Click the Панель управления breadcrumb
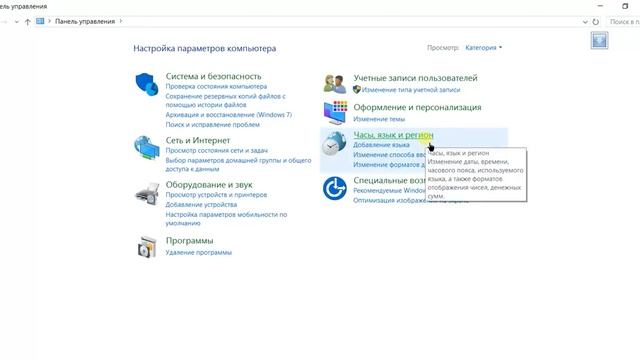 pyautogui.click(x=85, y=21)
